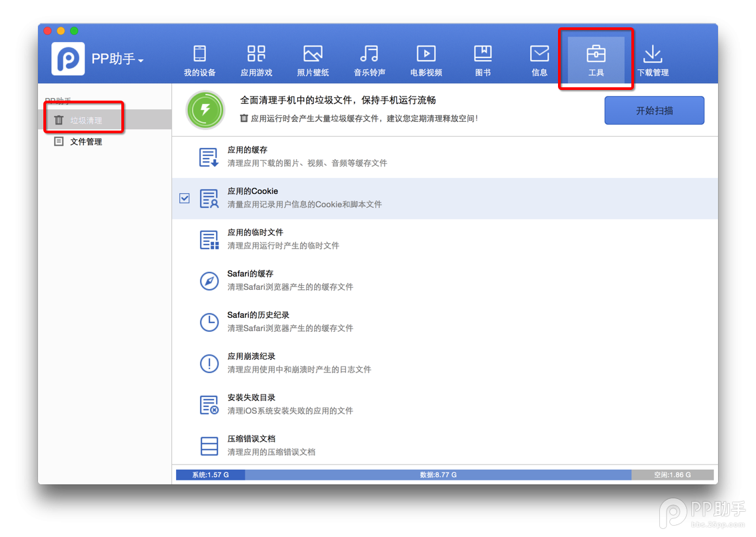Select the 应用的缓存 row title
This screenshot has height=537, width=756.
click(247, 150)
